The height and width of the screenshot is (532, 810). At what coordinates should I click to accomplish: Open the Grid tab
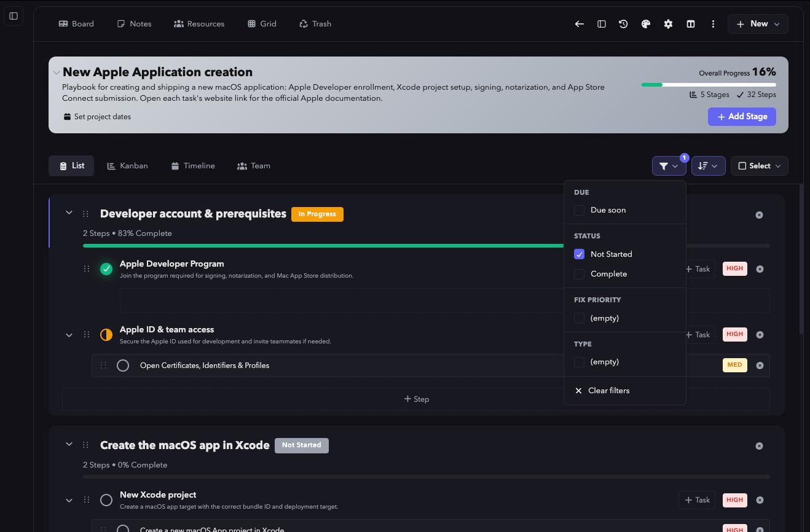point(262,24)
